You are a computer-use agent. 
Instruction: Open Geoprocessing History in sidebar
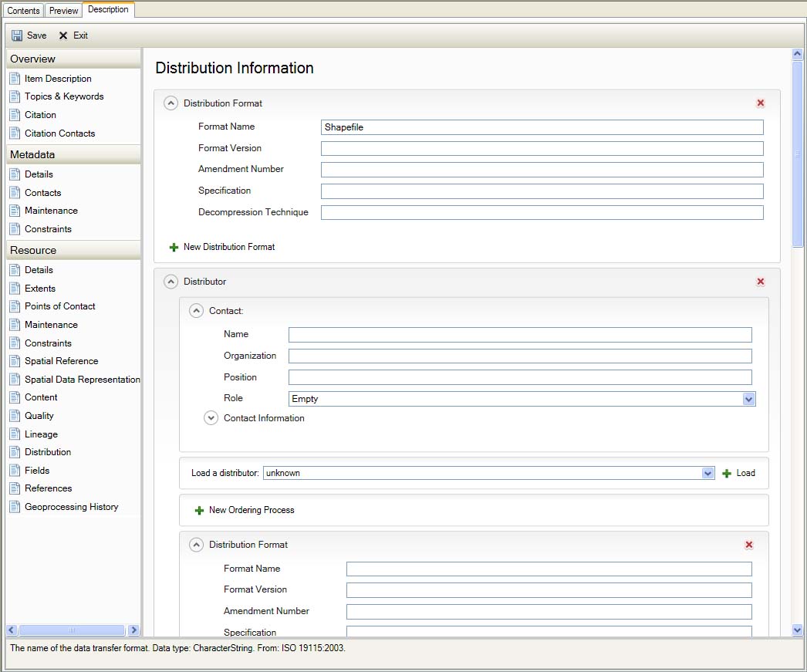(x=71, y=507)
